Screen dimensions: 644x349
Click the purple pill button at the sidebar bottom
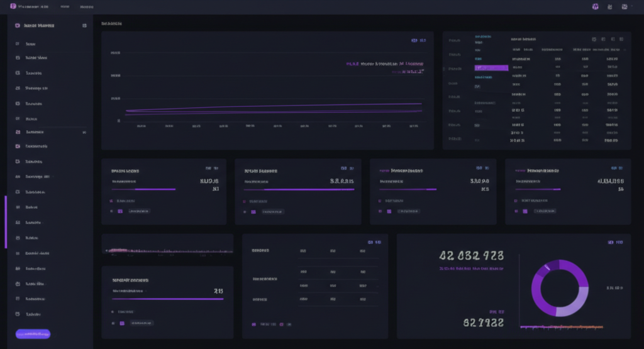point(33,334)
